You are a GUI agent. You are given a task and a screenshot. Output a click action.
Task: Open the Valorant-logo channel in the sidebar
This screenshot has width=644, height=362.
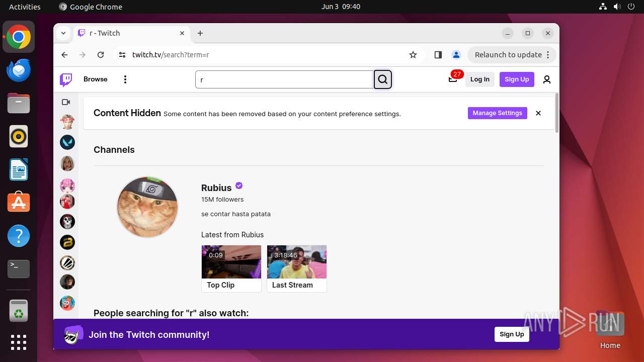(x=67, y=142)
